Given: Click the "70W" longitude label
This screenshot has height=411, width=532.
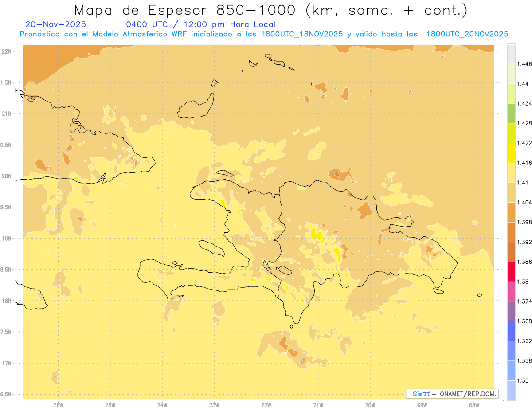Looking at the screenshot, I should point(370,405).
